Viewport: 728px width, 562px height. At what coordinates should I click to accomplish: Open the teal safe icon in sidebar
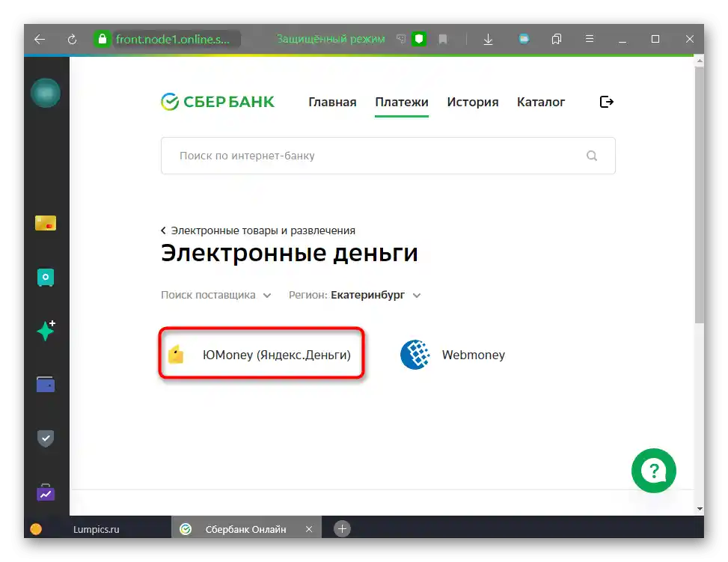(x=46, y=278)
